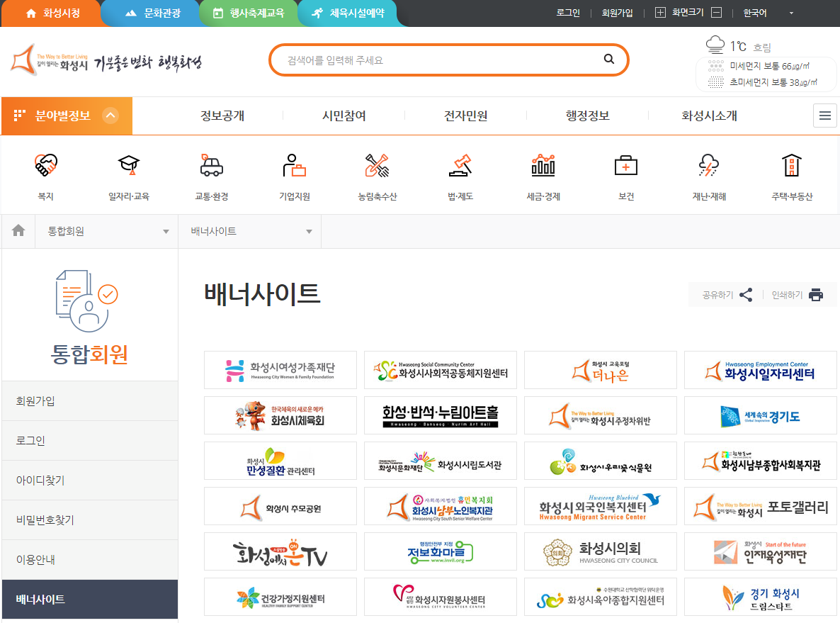Viewport: 840px width, 623px height.
Task: Switch to the 체육시설예약 top tab
Action: pyautogui.click(x=348, y=13)
